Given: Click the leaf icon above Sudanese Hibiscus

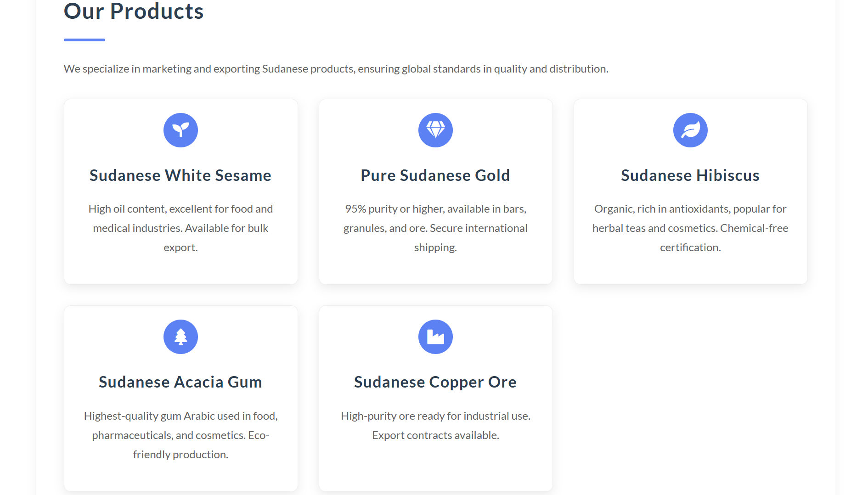Looking at the screenshot, I should [690, 130].
